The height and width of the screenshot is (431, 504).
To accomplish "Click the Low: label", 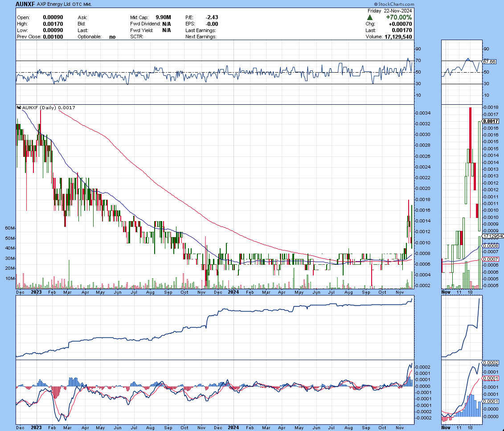I will click(x=22, y=30).
